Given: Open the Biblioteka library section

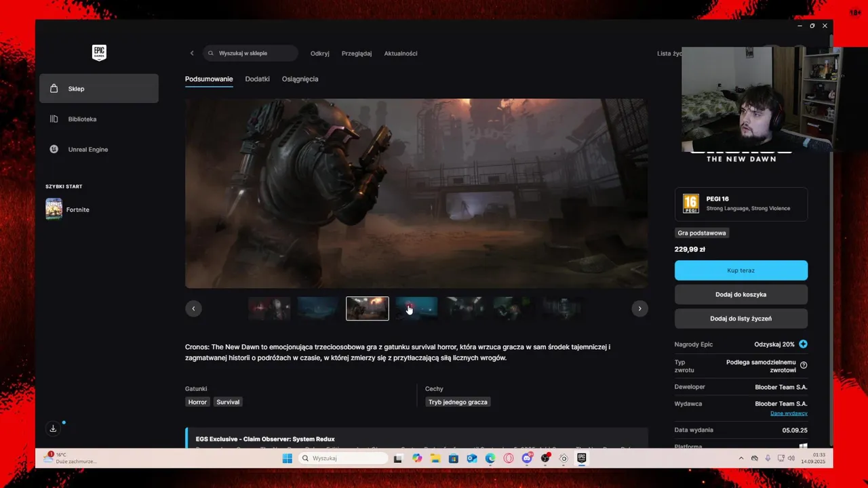Looking at the screenshot, I should coord(99,119).
